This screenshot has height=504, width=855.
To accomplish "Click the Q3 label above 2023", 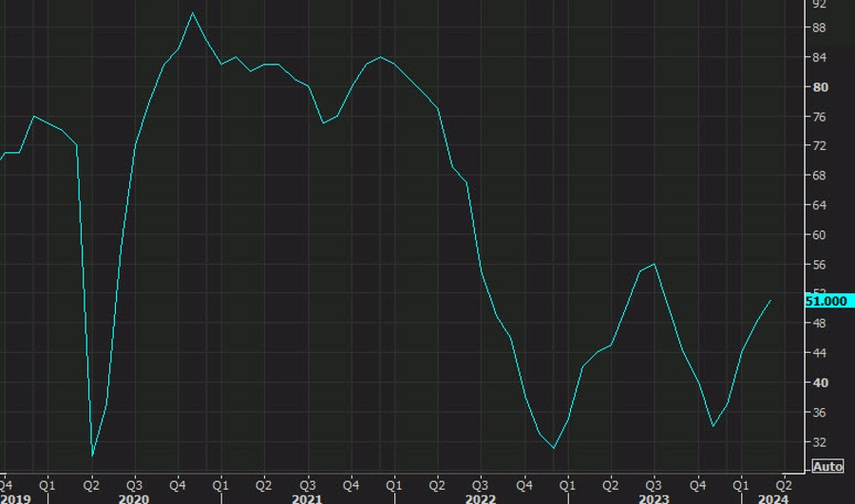I will pyautogui.click(x=654, y=485).
